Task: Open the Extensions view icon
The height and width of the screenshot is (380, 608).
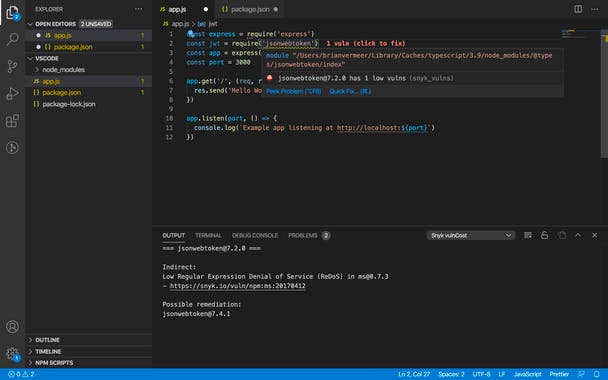Action: click(x=12, y=121)
